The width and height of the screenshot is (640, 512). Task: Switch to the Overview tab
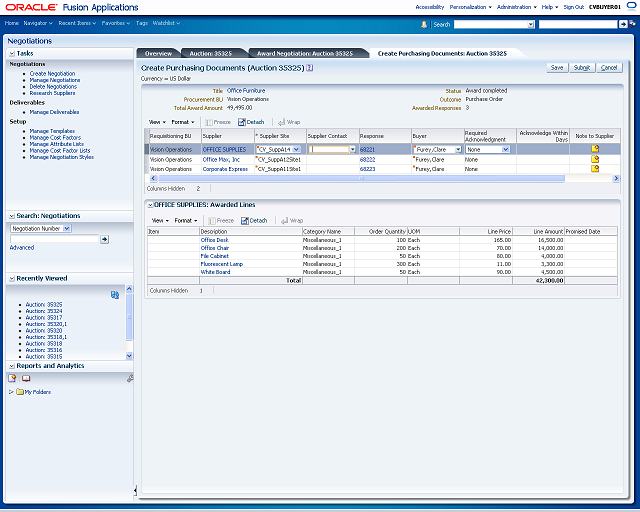158,53
